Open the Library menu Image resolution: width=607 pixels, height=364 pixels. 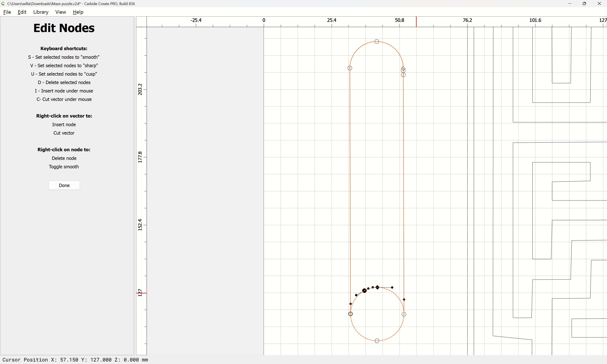(x=41, y=12)
